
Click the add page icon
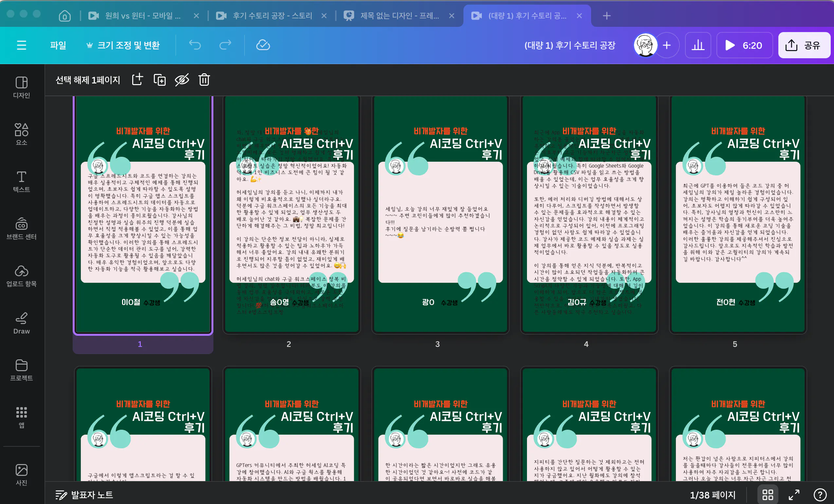click(x=137, y=80)
